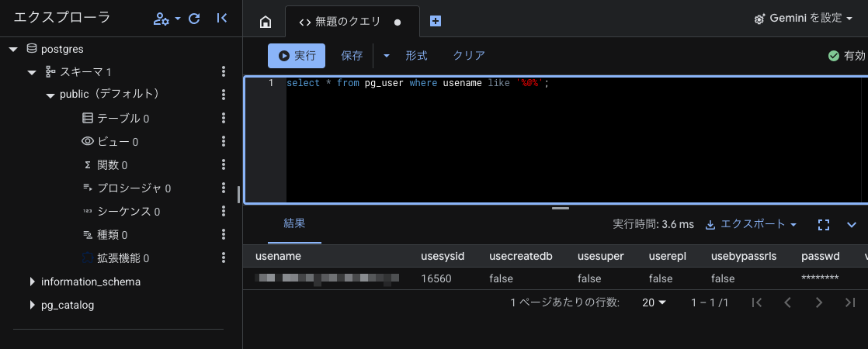Screen dimensions: 868x349
Task: Switch to the 無題のクエリ tab
Action: click(352, 22)
